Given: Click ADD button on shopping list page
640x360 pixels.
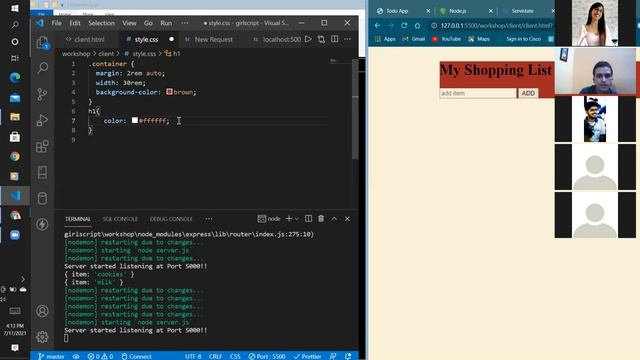Looking at the screenshot, I should pyautogui.click(x=528, y=93).
